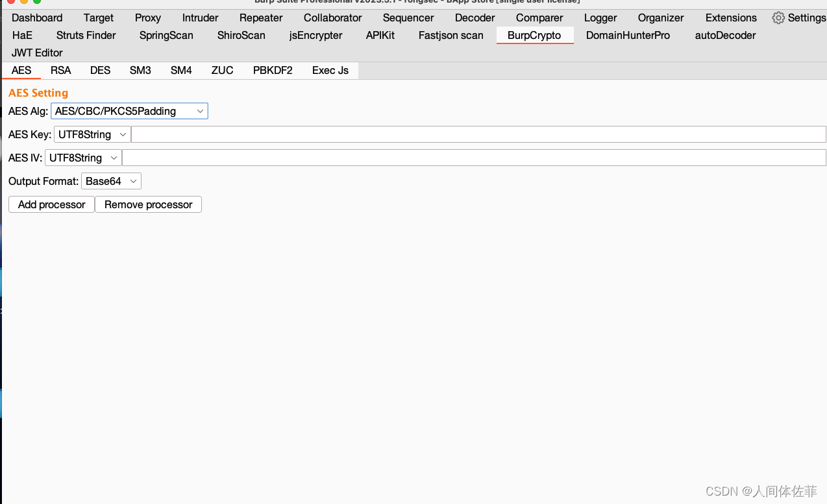
Task: Select the PBKDF2 sub-tab
Action: click(273, 70)
